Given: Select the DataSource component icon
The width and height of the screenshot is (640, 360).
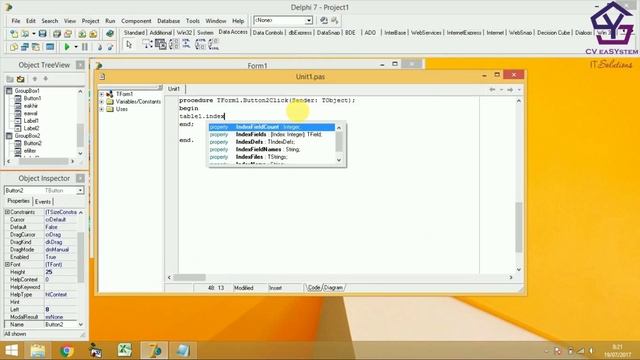Looking at the screenshot, I should [x=147, y=44].
